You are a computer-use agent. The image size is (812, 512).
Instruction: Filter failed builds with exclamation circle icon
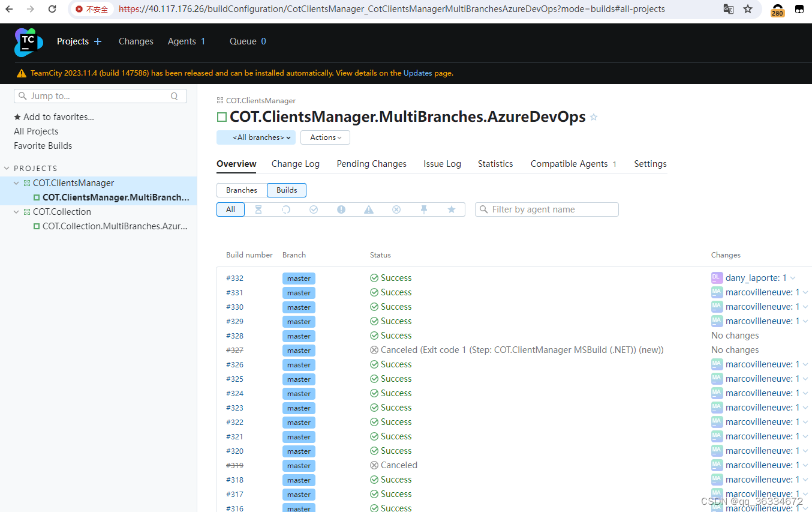click(x=341, y=209)
